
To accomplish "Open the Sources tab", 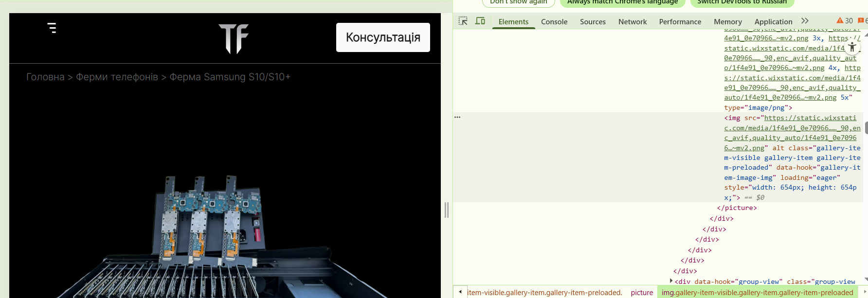I will (x=593, y=21).
